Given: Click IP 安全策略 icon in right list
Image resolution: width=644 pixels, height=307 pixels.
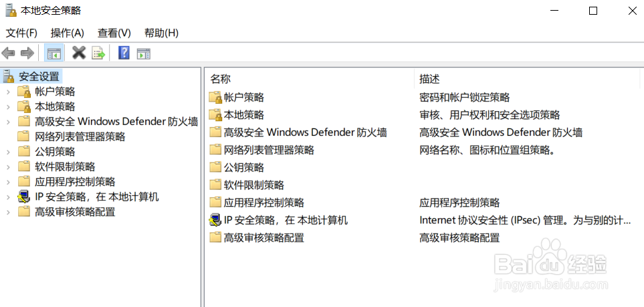Looking at the screenshot, I should (215, 220).
